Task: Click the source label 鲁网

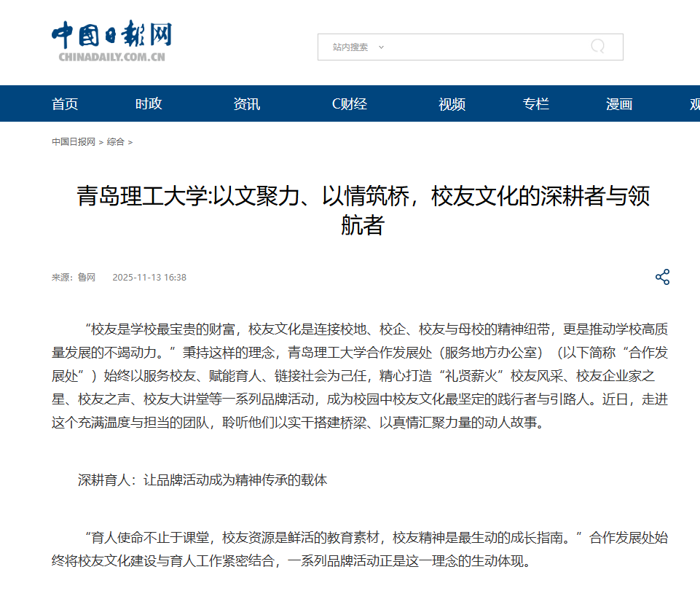Action: pos(87,278)
